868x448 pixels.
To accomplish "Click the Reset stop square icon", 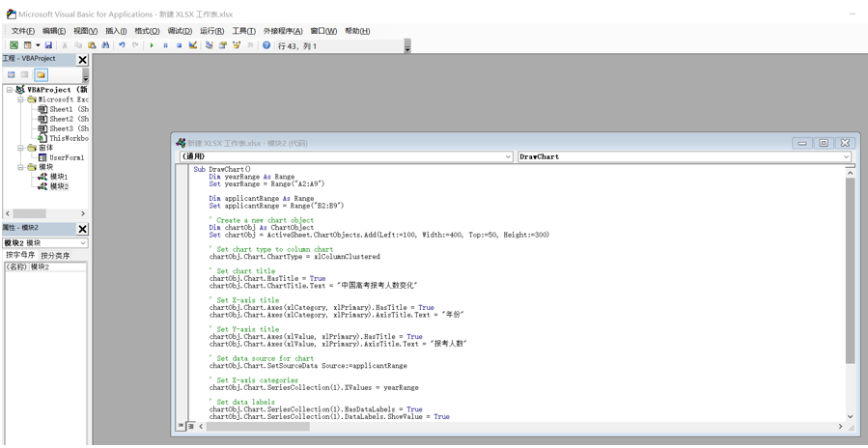I will pyautogui.click(x=179, y=45).
